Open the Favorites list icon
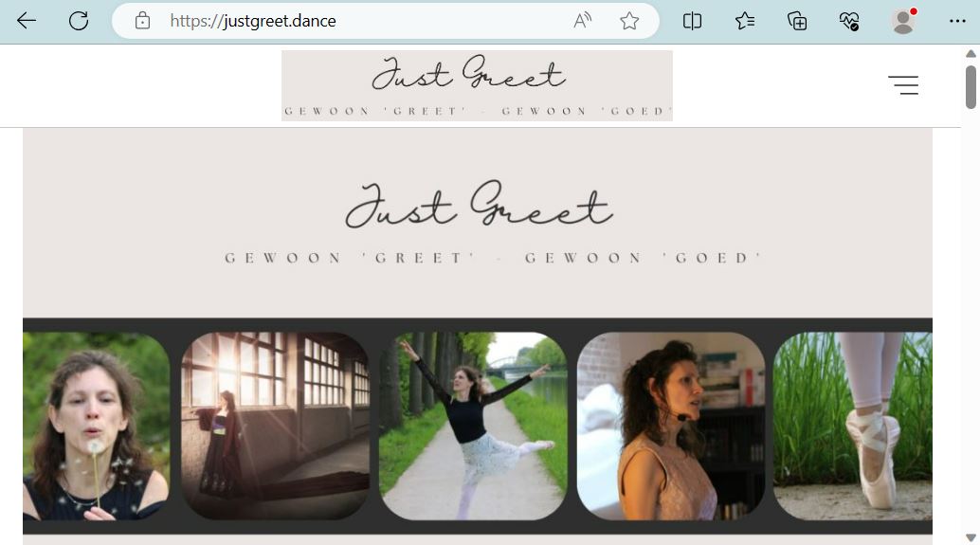980x545 pixels. pos(745,21)
